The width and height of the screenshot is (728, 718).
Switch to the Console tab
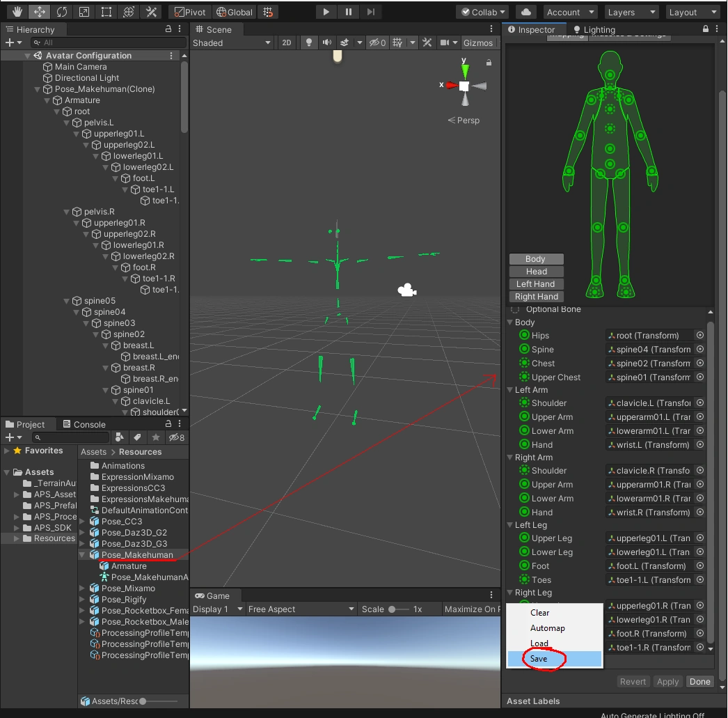pyautogui.click(x=83, y=424)
